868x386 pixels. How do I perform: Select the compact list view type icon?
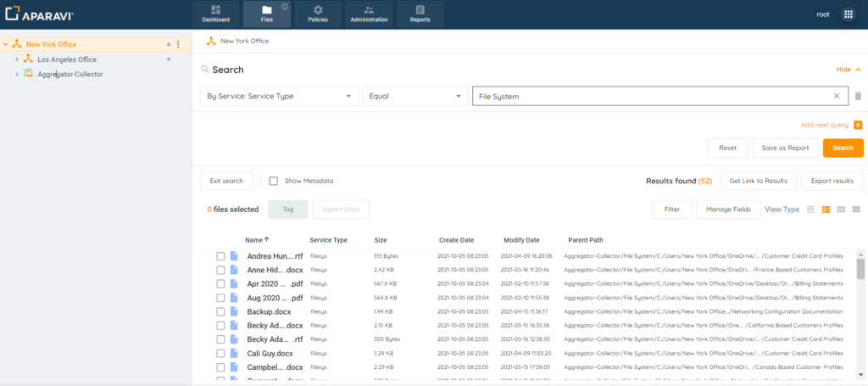810,209
